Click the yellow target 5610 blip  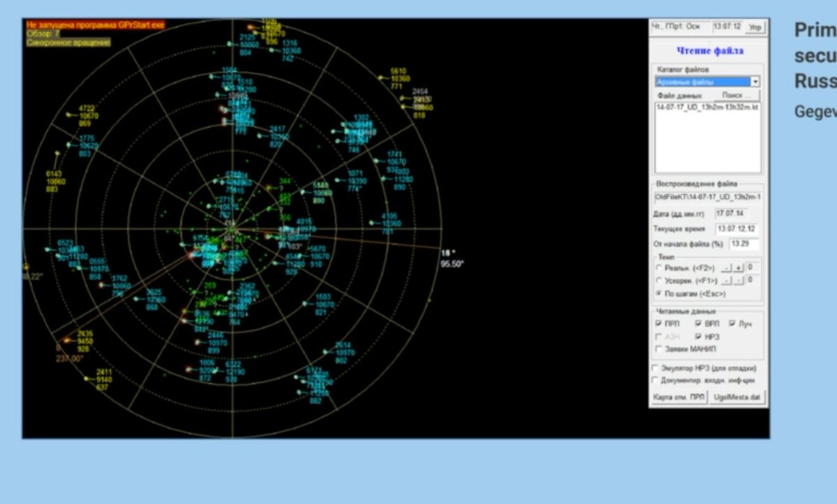[381, 79]
